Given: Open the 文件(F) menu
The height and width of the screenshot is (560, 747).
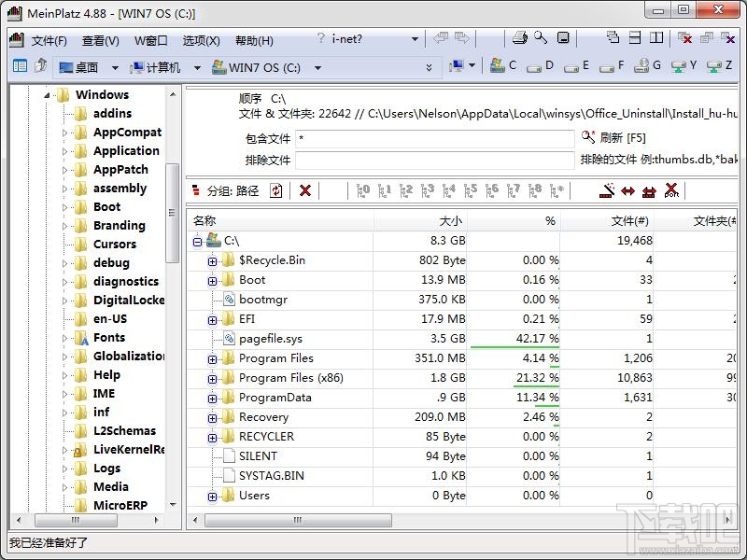Looking at the screenshot, I should pos(49,40).
